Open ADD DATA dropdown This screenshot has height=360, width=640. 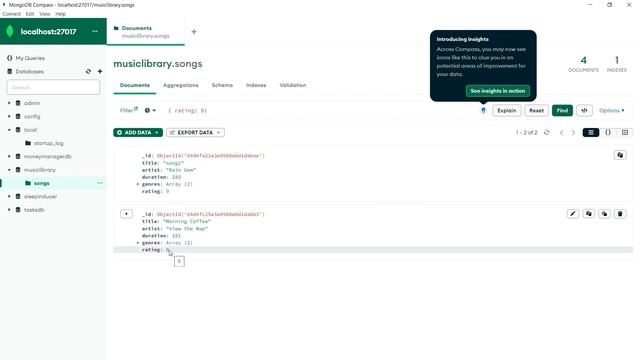tap(138, 133)
